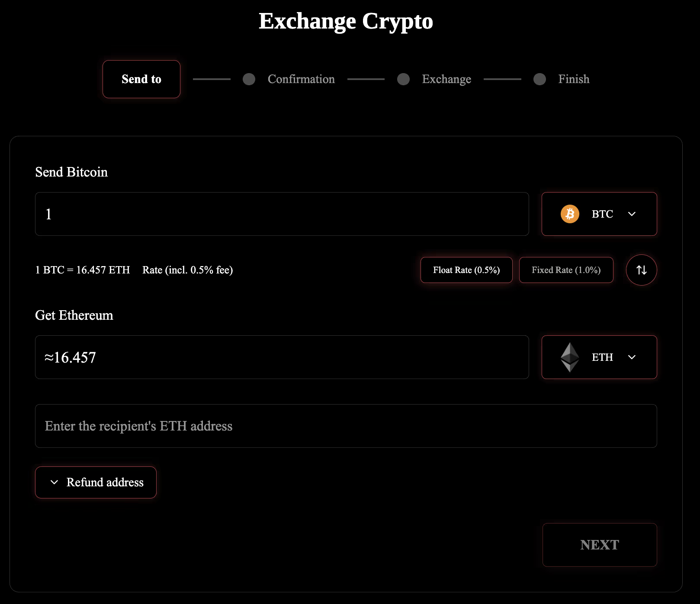Click the 'Get Ethereum' label
Image resolution: width=700 pixels, height=604 pixels.
coord(74,315)
